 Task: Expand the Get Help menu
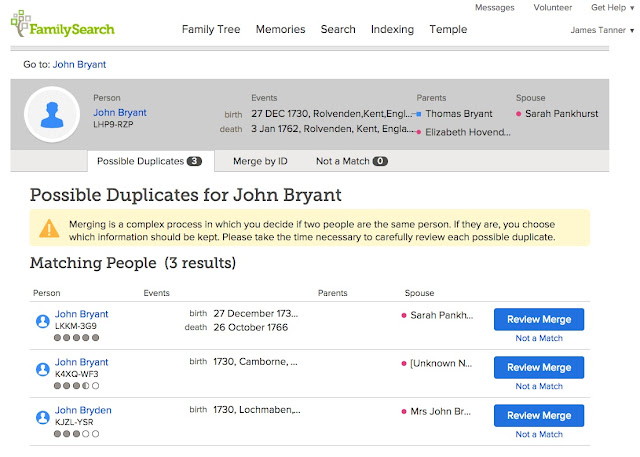pos(611,8)
